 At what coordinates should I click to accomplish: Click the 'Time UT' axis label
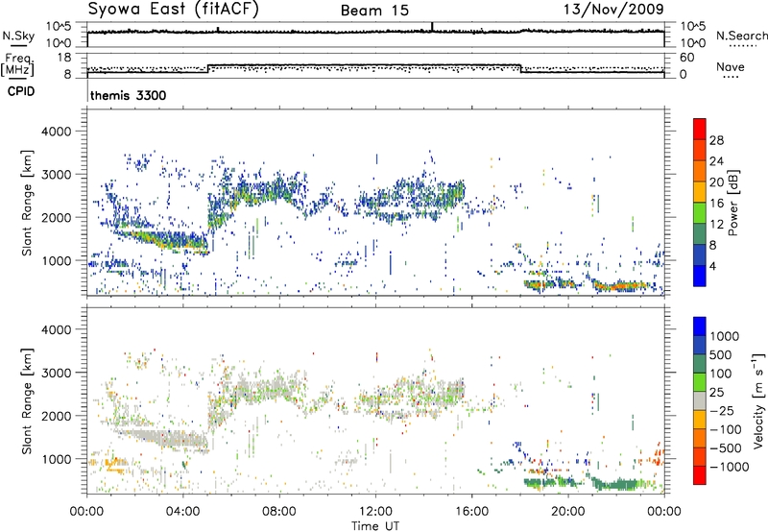(374, 525)
